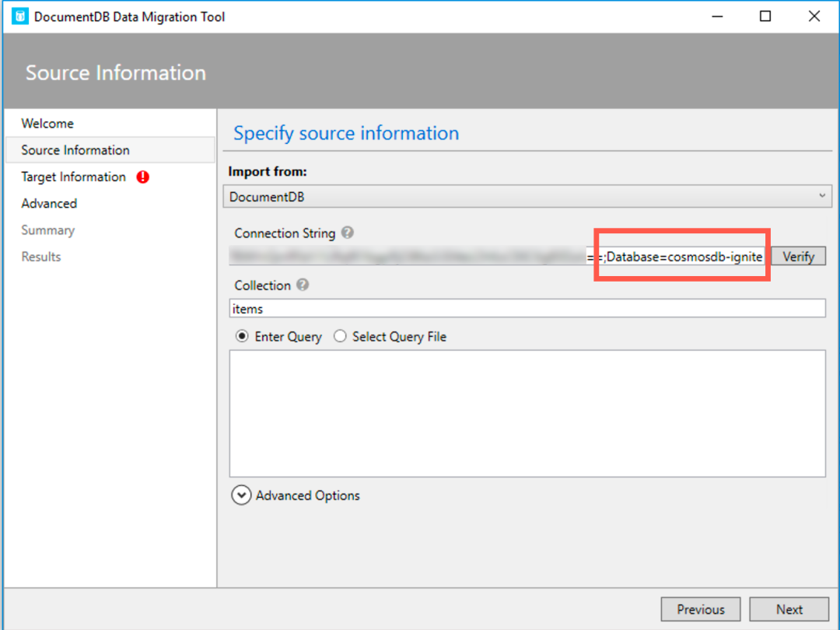Click inside the query text area
Image resolution: width=840 pixels, height=630 pixels.
527,414
